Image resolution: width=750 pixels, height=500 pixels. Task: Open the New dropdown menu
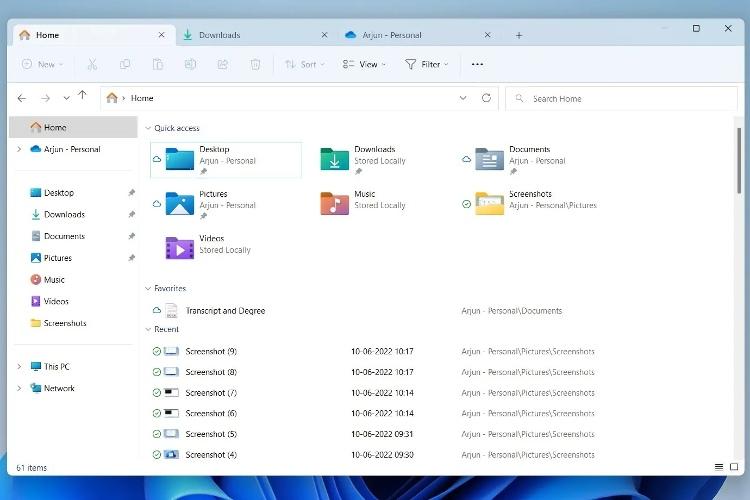coord(43,64)
